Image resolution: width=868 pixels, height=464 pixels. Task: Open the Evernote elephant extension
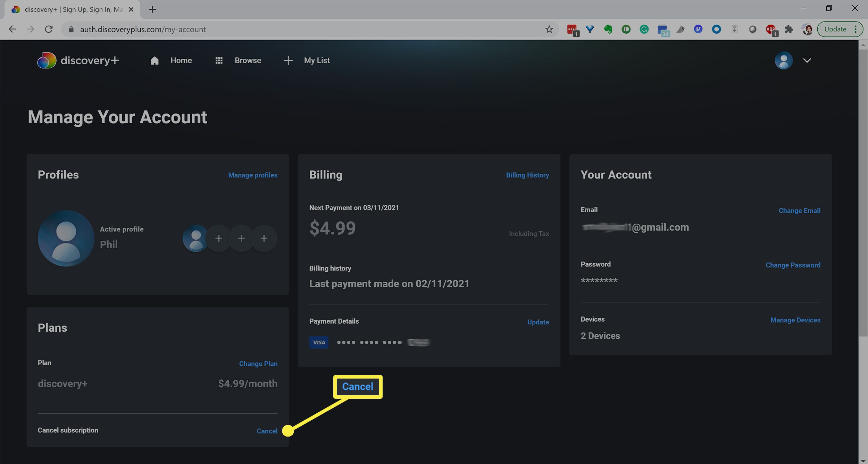608,29
